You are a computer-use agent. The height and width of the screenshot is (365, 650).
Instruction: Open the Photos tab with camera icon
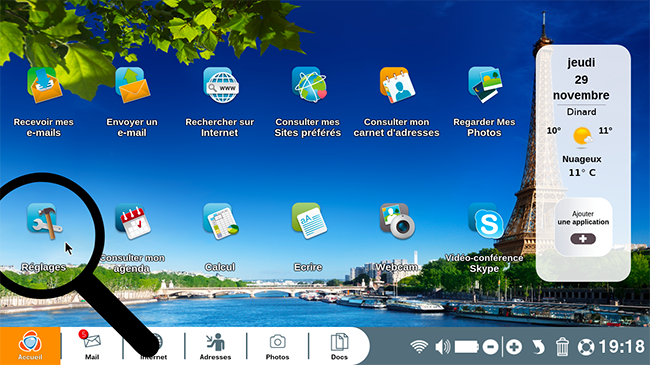coord(277,346)
